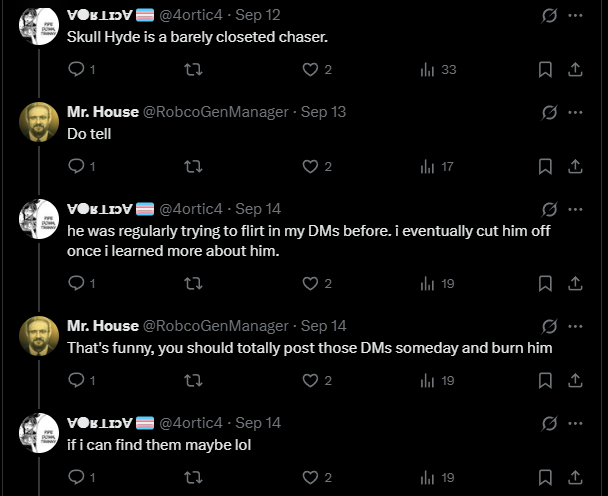This screenshot has height=496, width=608.
Task: Click Mr. House's profile avatar
Action: point(39,122)
